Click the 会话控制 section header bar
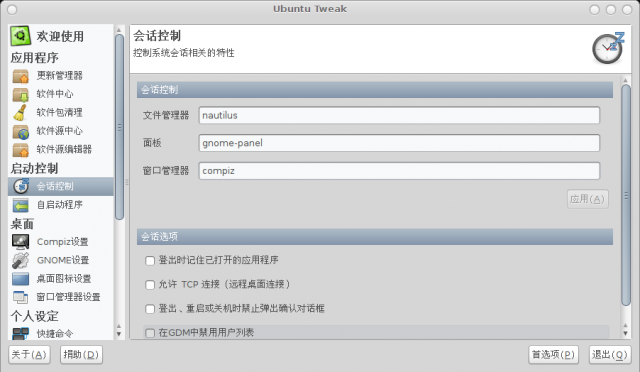640x372 pixels. 375,90
